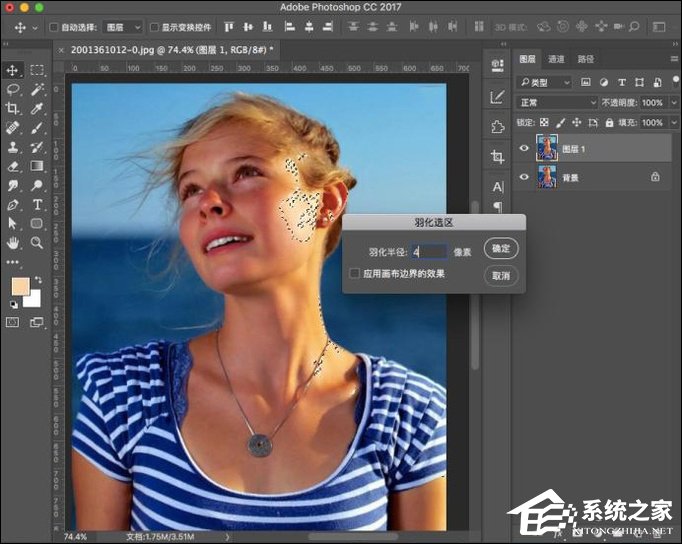Image resolution: width=682 pixels, height=544 pixels.
Task: Select the Eyedropper tool
Action: 37,108
